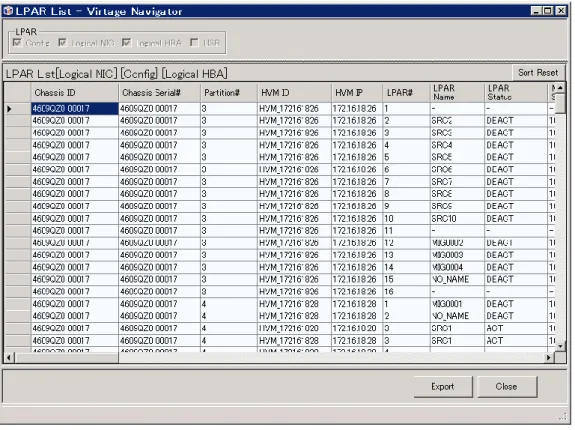Sort by the HVM ID column header
The image size is (575, 430).
pyautogui.click(x=294, y=93)
